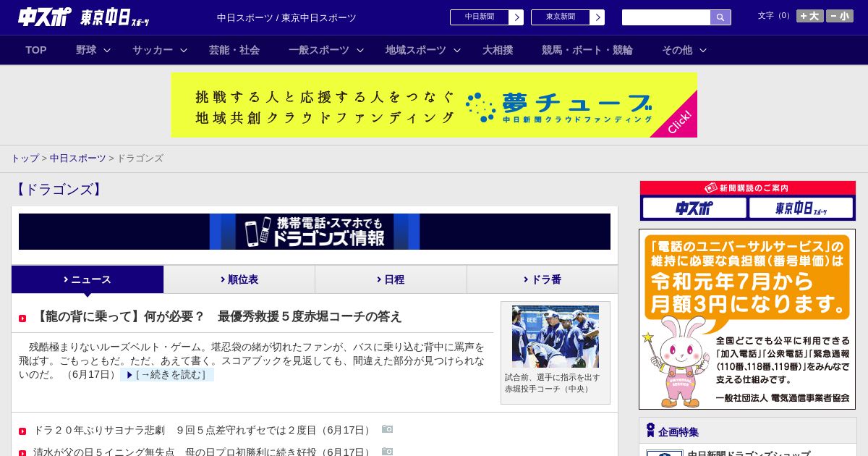Open サッカー navigation menu
Screen dimensions: 868x456
coord(153,50)
